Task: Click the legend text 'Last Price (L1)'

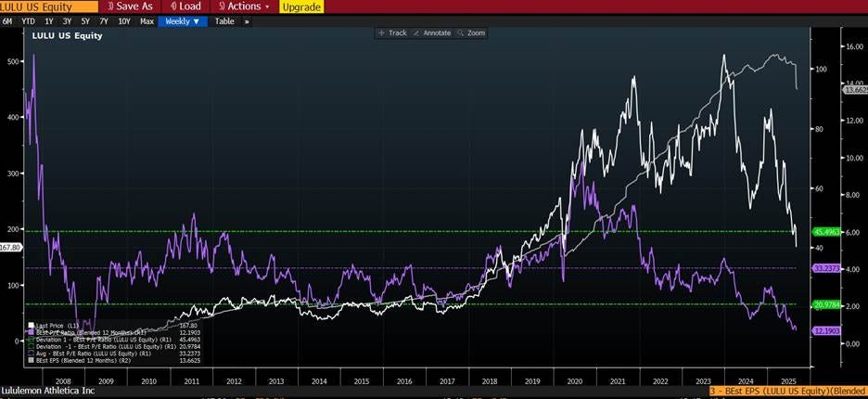Action: (58, 326)
